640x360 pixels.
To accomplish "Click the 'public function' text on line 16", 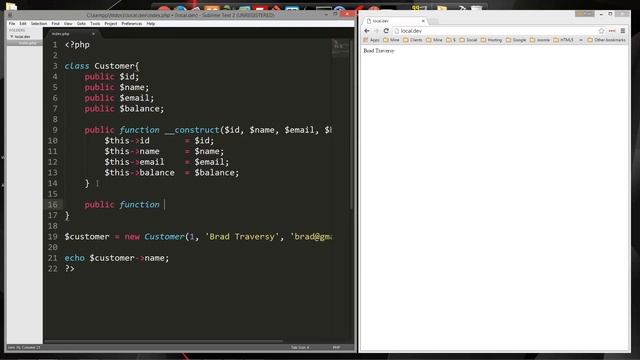I will (122, 204).
